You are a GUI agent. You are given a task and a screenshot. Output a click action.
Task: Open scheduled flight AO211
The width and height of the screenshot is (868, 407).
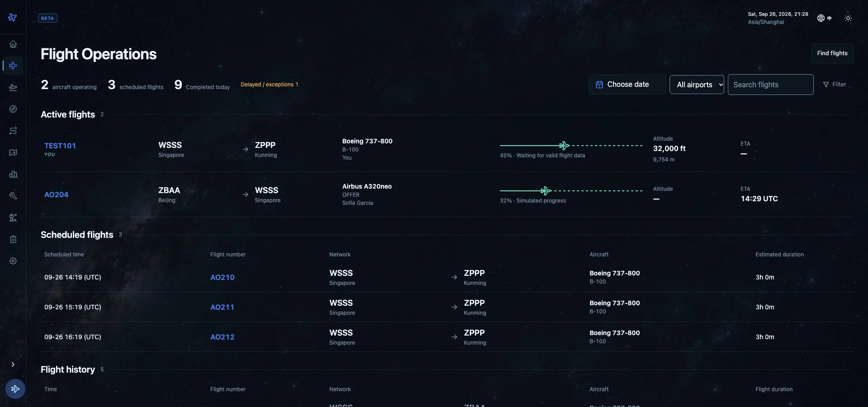pyautogui.click(x=222, y=307)
